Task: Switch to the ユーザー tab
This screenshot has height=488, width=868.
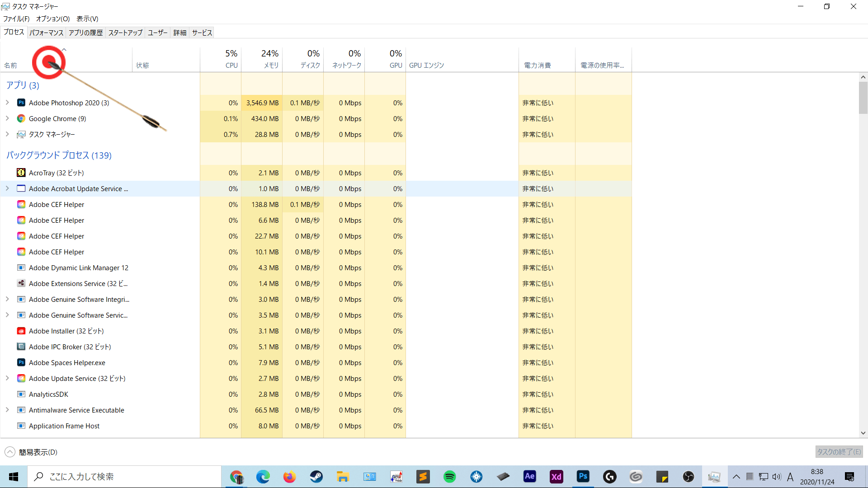Action: click(x=158, y=33)
